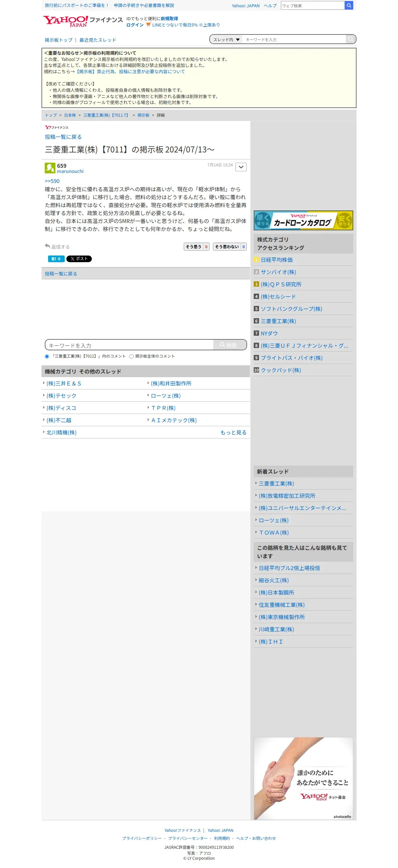This screenshot has width=398, height=868.
Task: Click the thread search magnifier icon
Action: pos(351,39)
